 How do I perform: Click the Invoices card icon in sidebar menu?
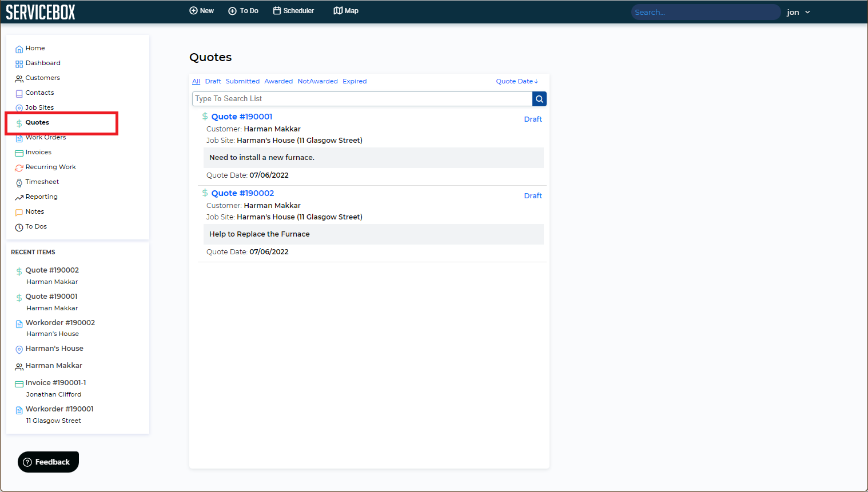click(19, 153)
